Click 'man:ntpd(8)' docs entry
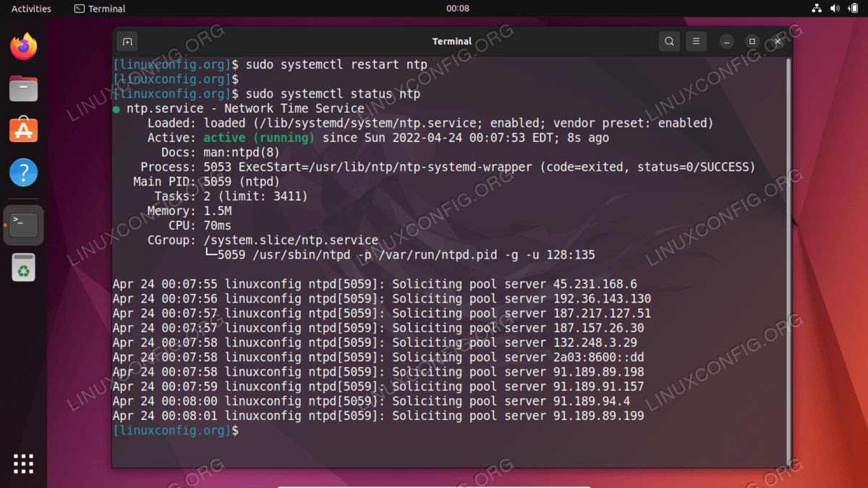 242,153
